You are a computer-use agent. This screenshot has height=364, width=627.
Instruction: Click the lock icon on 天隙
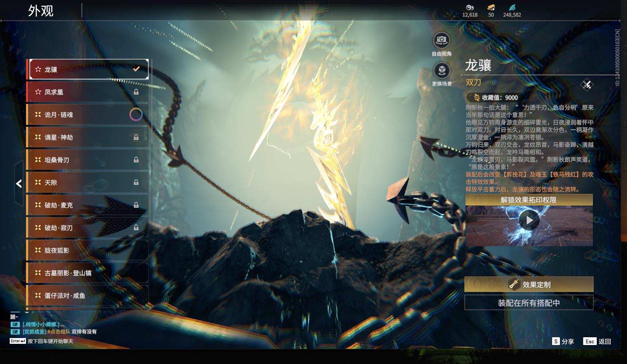point(136,182)
